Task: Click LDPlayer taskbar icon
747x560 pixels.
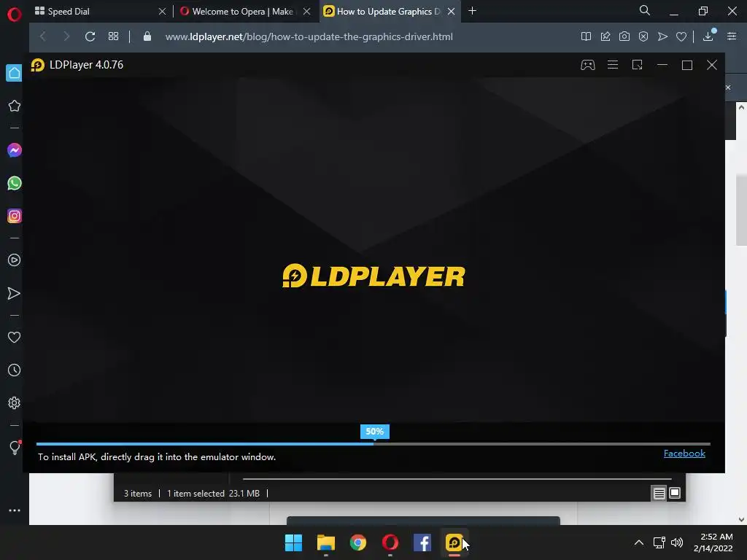Action: (454, 542)
